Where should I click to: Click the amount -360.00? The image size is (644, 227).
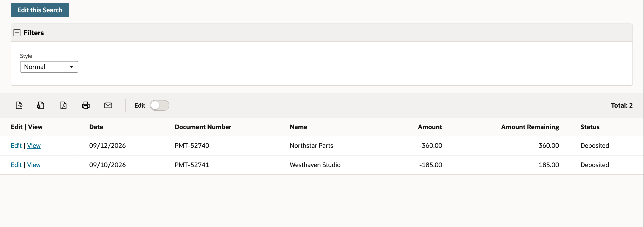pos(430,146)
